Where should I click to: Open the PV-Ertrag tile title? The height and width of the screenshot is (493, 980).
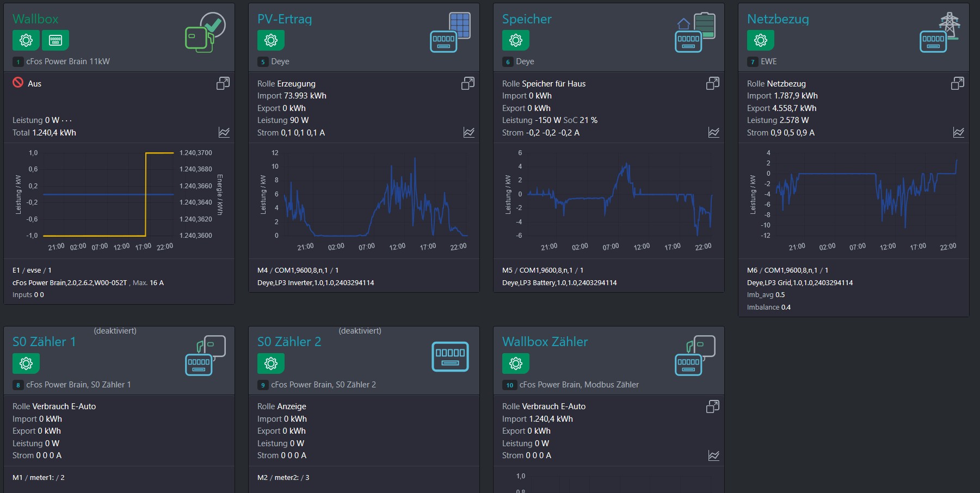285,19
